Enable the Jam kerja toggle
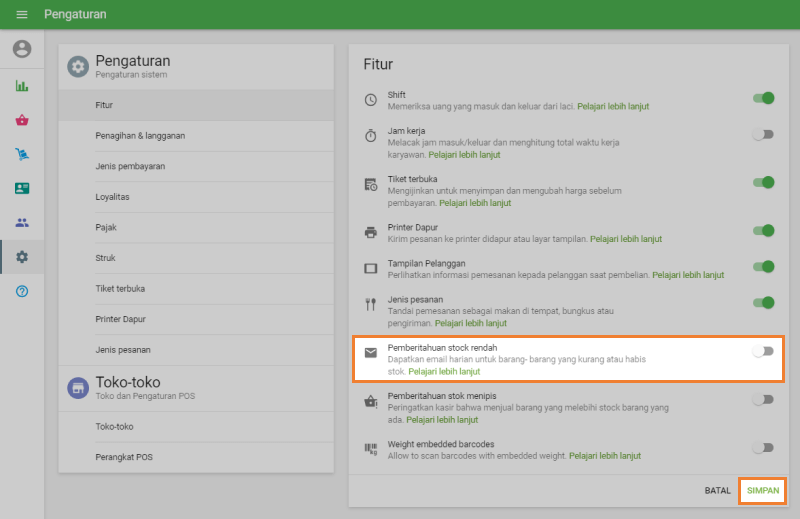 [764, 134]
